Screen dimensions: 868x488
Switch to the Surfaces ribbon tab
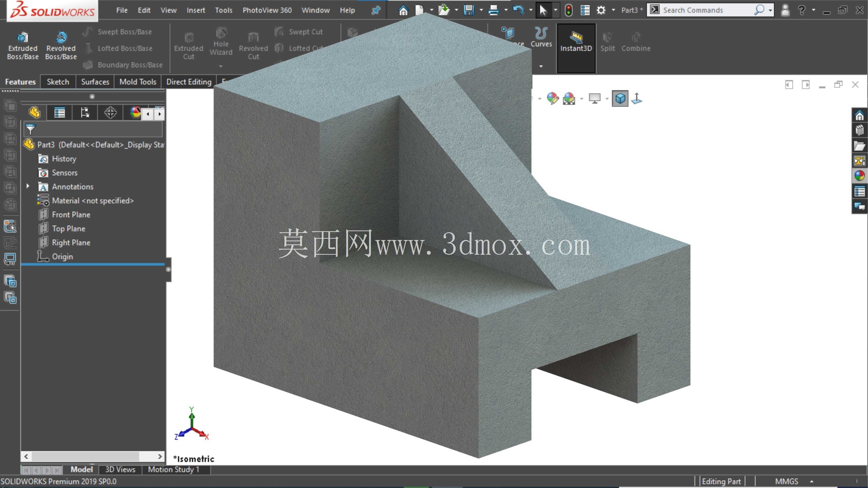tap(95, 82)
